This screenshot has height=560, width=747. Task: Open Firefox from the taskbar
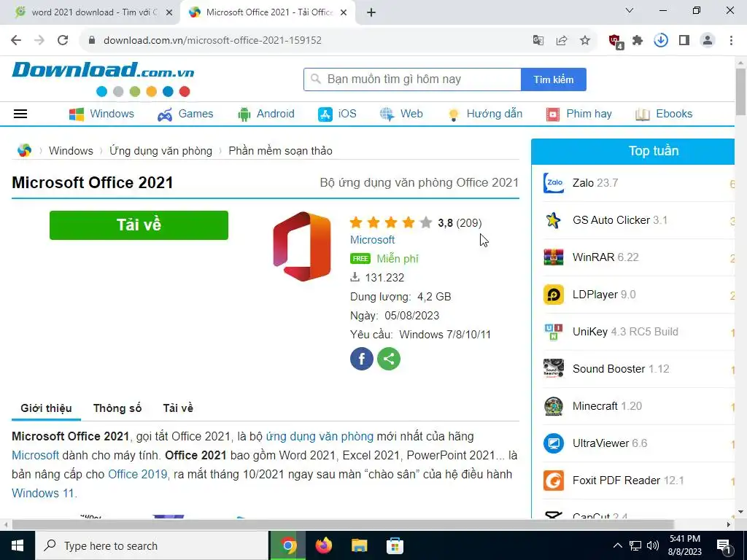coord(324,545)
